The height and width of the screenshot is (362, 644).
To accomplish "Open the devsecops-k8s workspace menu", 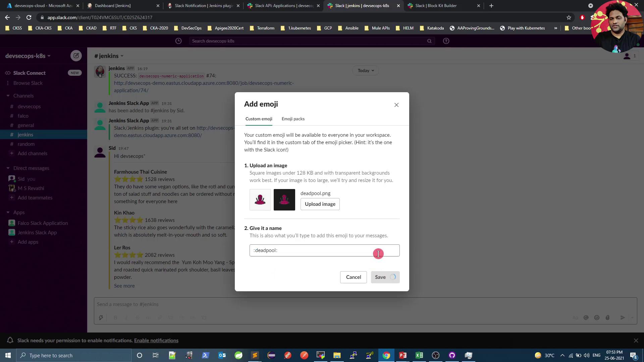I will 28,56.
